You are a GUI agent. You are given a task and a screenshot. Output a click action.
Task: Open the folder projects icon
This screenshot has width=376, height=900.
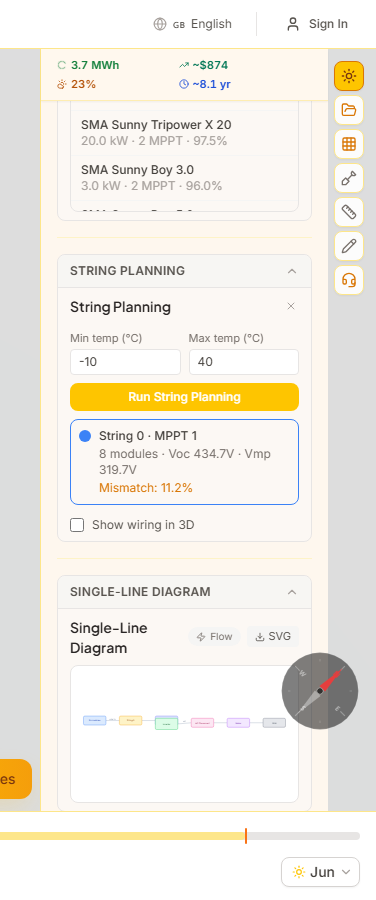[349, 110]
